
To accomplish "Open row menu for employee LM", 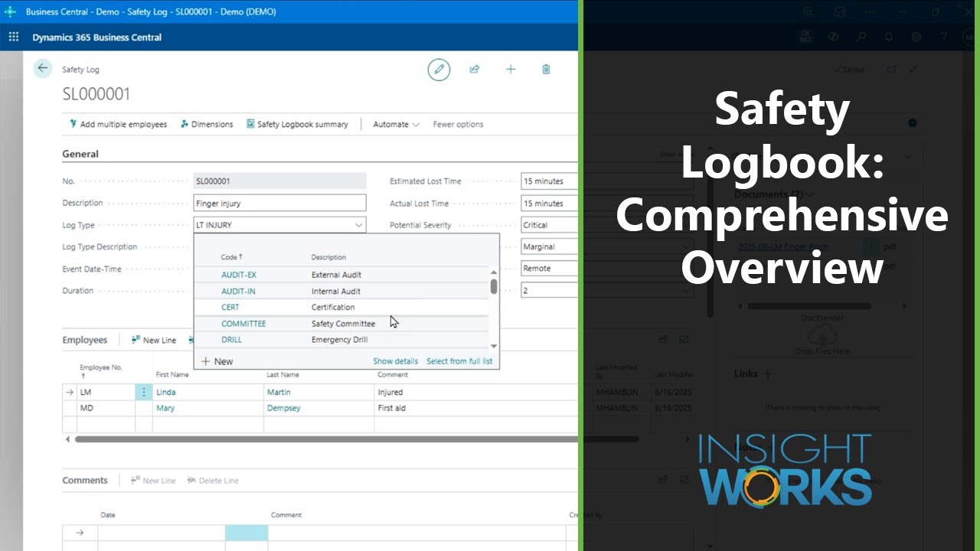I will 144,392.
